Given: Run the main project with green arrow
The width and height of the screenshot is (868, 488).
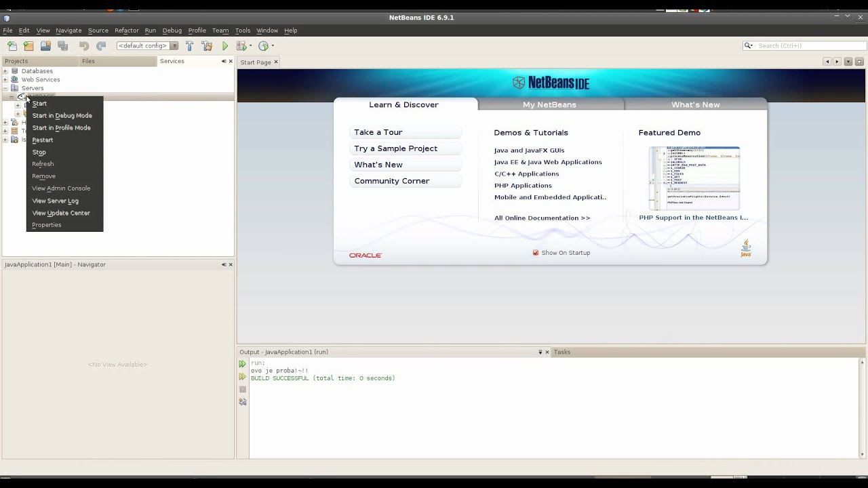Looking at the screenshot, I should click(225, 46).
